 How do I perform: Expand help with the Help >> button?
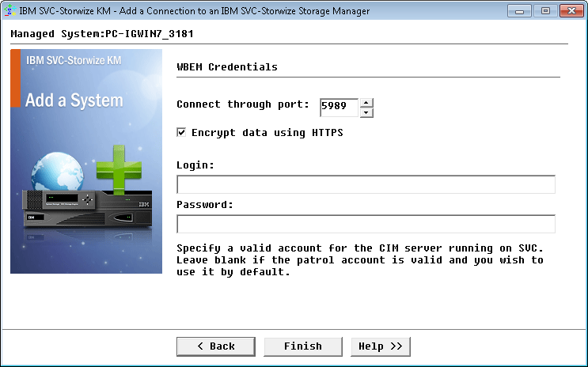[x=381, y=346]
